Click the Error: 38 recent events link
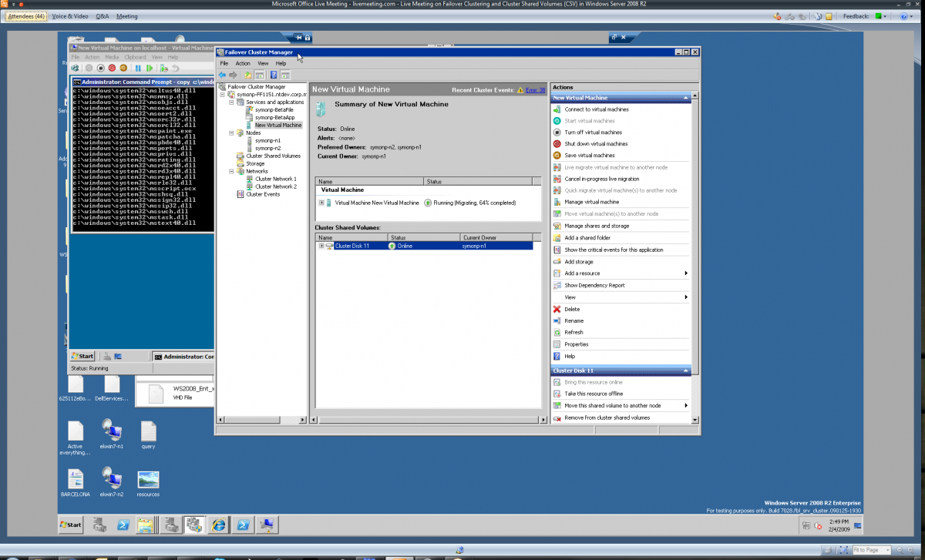 point(535,90)
